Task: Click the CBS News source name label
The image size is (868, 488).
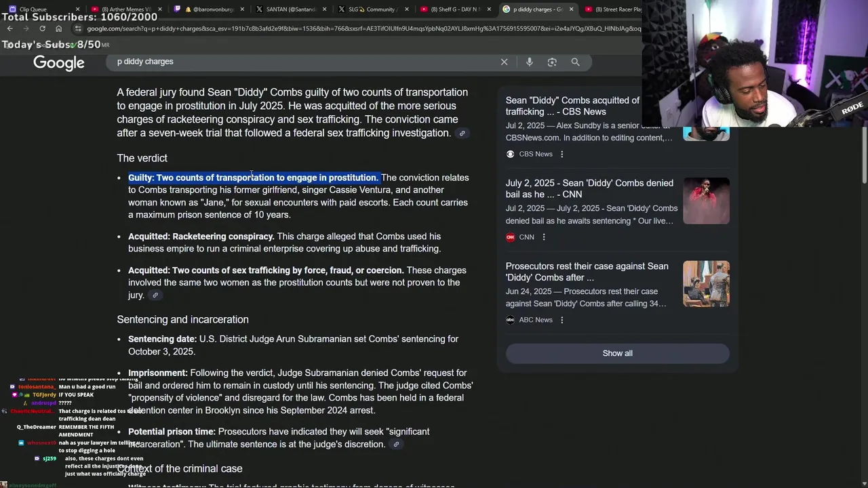Action: (x=536, y=154)
